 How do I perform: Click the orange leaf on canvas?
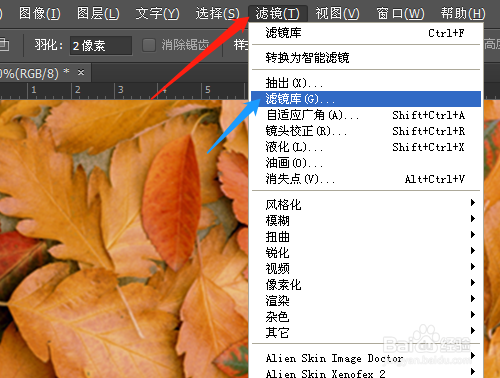[x=171, y=202]
